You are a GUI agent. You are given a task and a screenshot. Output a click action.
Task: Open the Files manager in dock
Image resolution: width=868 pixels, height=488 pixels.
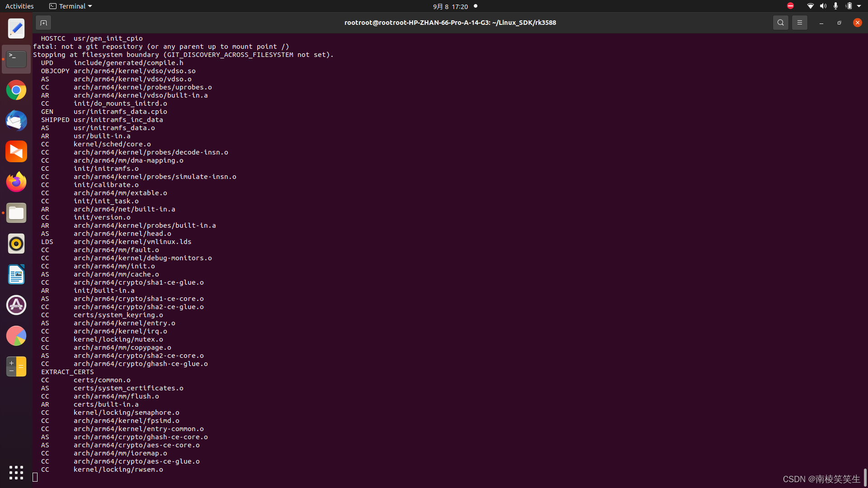pyautogui.click(x=16, y=213)
